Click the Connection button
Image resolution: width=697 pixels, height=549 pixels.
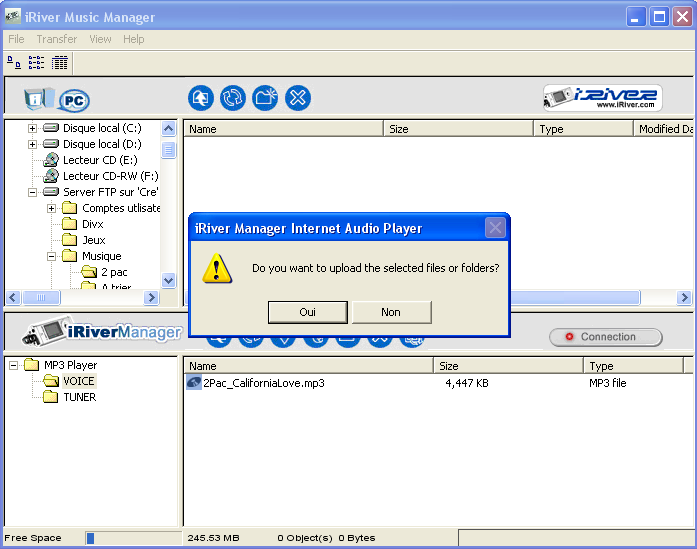pyautogui.click(x=606, y=337)
